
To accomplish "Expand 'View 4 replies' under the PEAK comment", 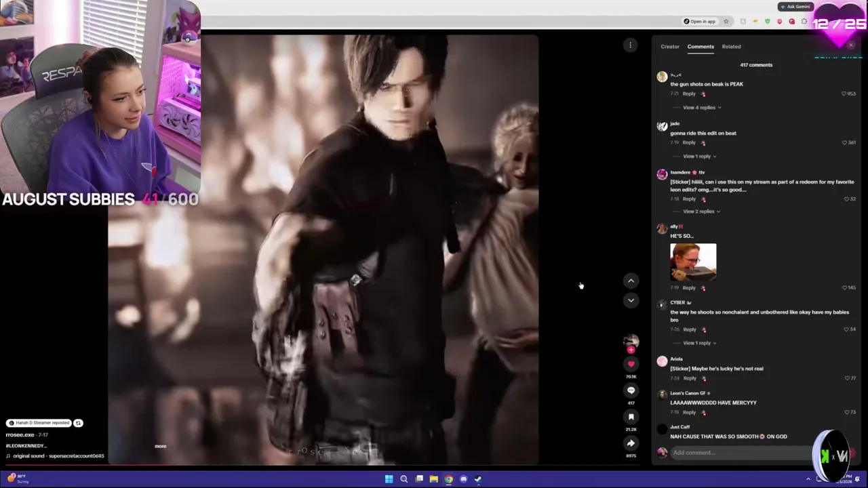I will (x=702, y=108).
